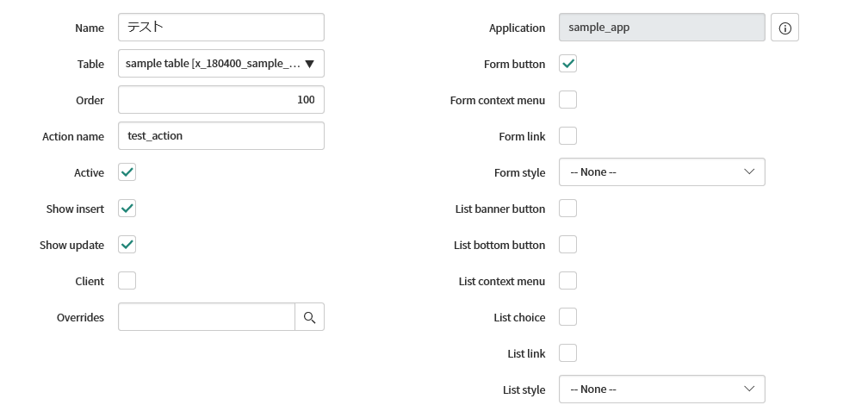Tick the Form link checkbox
The height and width of the screenshot is (405, 868).
[568, 136]
